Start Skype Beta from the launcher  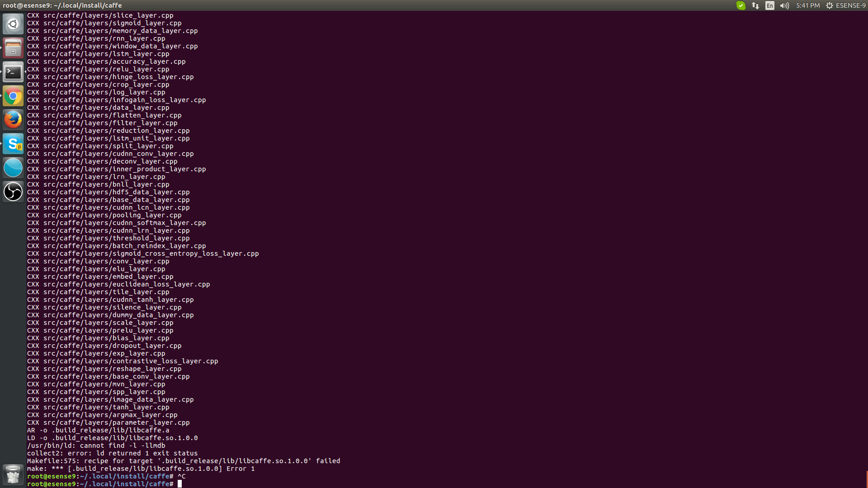(13, 144)
